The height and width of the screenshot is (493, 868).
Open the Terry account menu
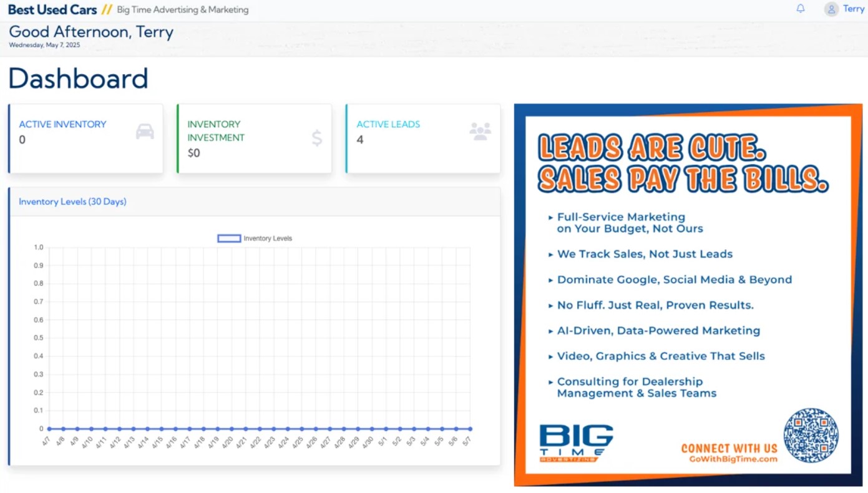pos(853,9)
